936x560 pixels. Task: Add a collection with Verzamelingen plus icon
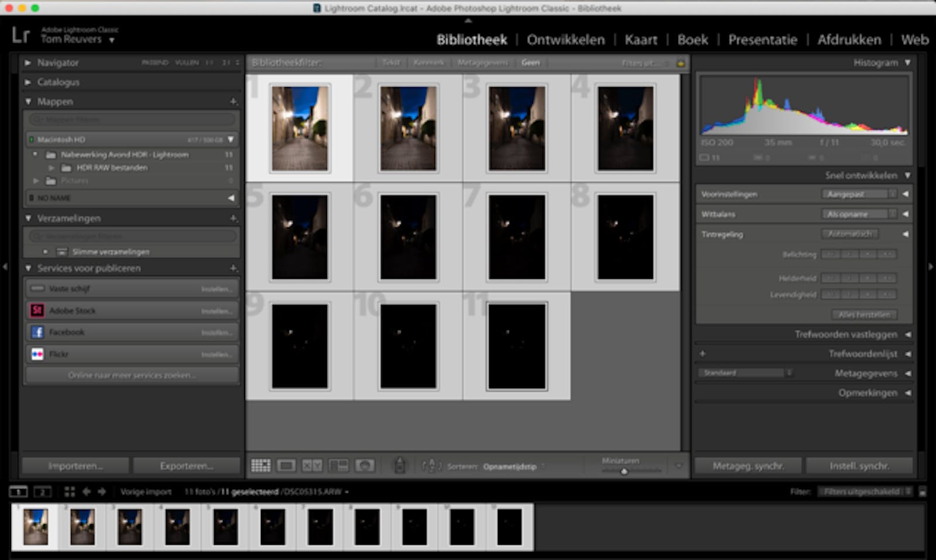click(x=233, y=219)
